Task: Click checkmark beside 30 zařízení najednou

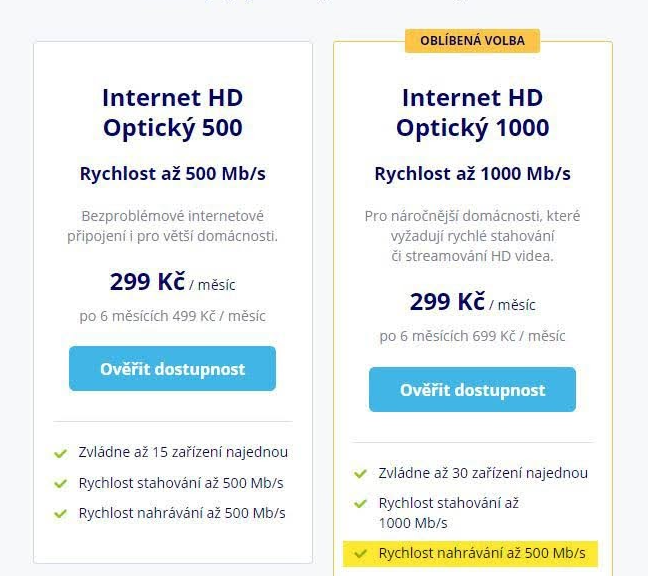Action: point(360,474)
